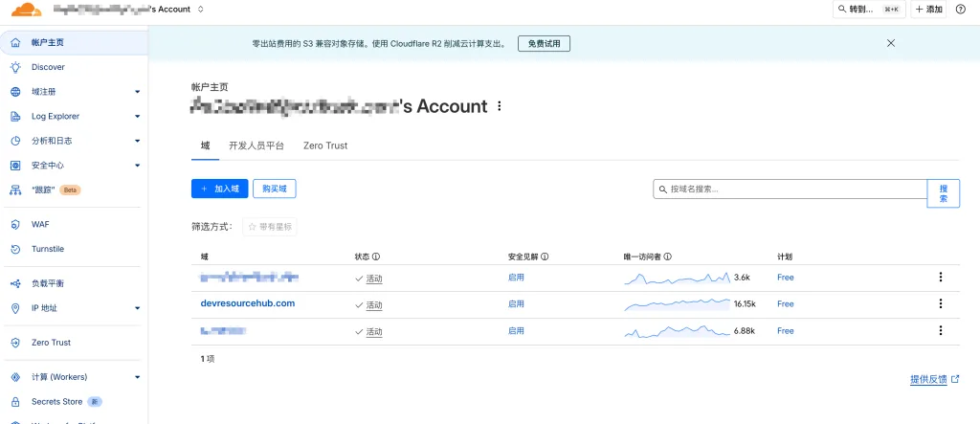Click the 提供反馈 link
The width and height of the screenshot is (980, 424).
(928, 379)
